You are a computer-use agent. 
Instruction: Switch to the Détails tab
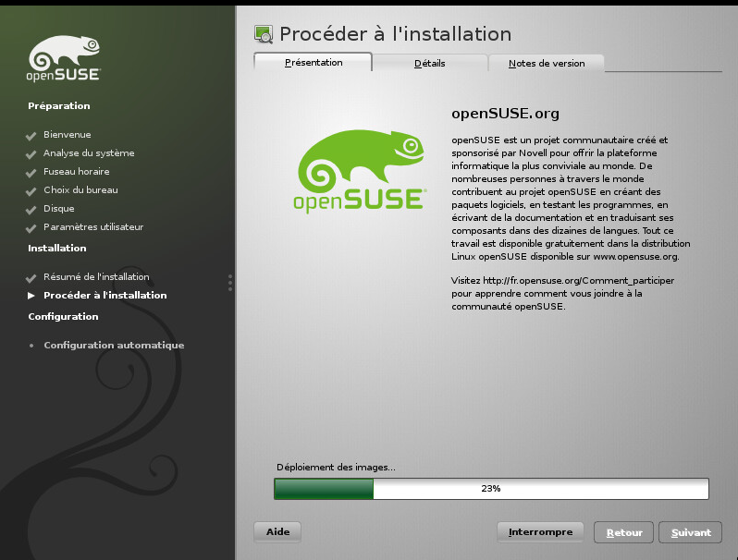click(430, 63)
